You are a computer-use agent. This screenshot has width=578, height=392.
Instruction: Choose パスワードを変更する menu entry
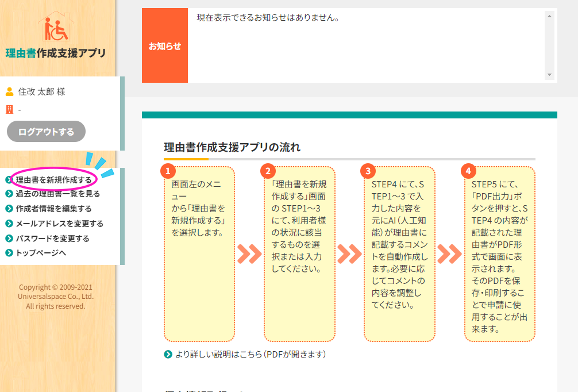(x=52, y=239)
